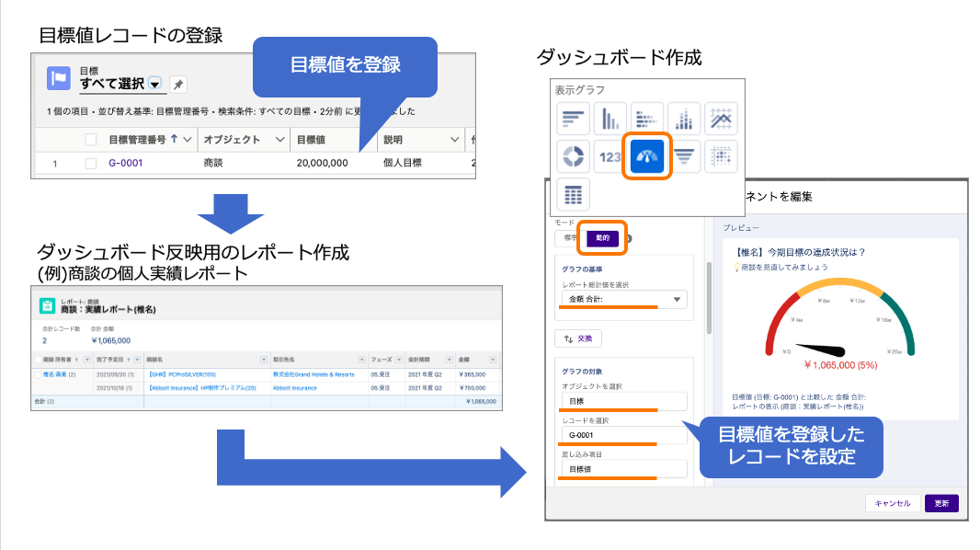The height and width of the screenshot is (550, 980).
Task: Open フェーズ column dropdown in report
Action: click(x=399, y=360)
